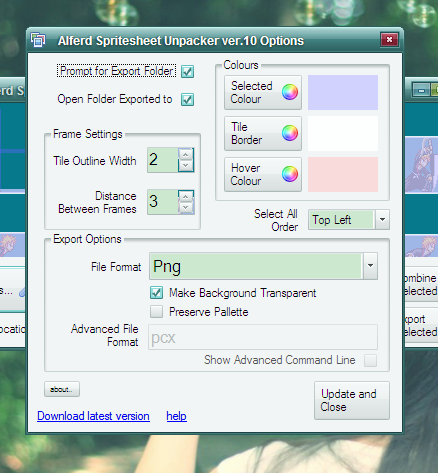Screen dimensions: 438x473
Task: Disable Make Background Transparent checkbox
Action: [156, 293]
